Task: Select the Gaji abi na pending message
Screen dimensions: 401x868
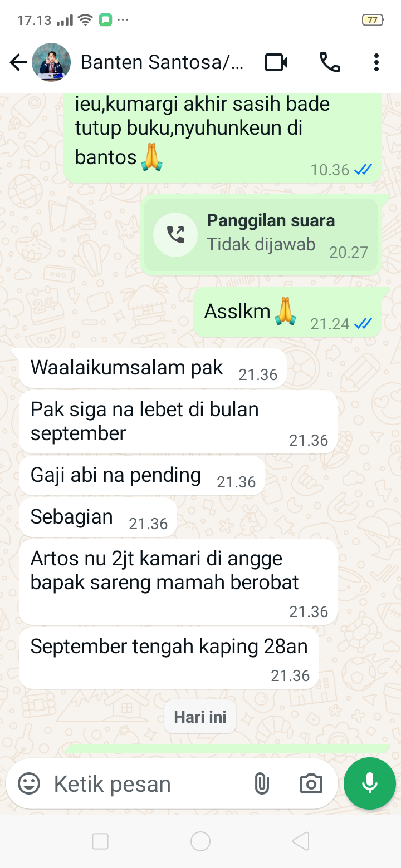Action: 142,476
